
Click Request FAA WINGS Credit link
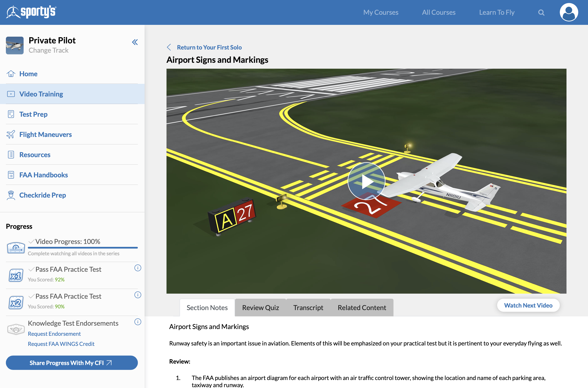point(61,344)
